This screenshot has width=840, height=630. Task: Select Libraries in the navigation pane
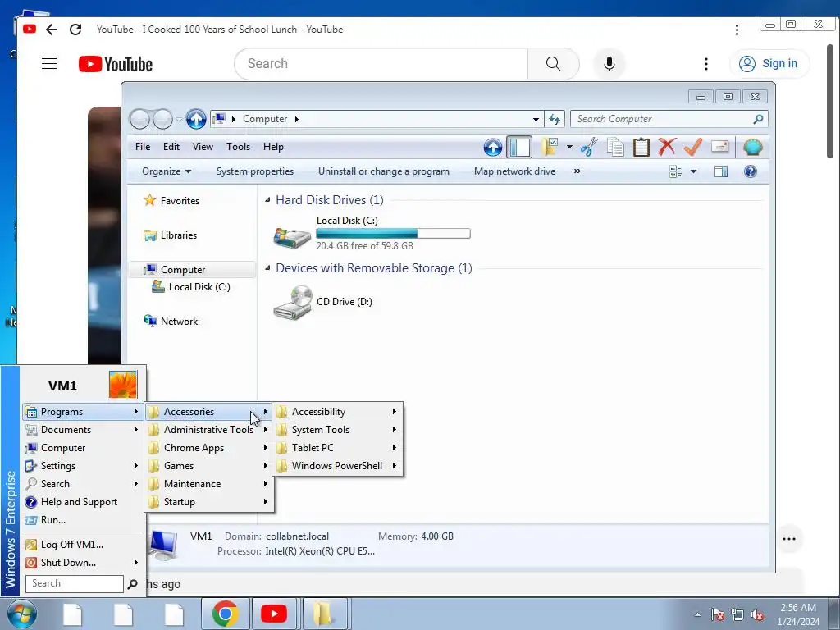tap(171, 235)
